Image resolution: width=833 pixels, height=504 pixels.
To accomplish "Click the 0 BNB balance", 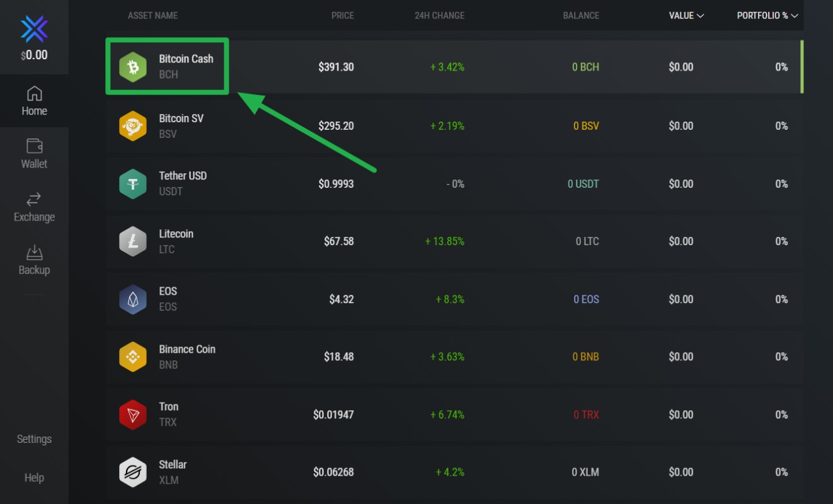I will click(x=586, y=357).
